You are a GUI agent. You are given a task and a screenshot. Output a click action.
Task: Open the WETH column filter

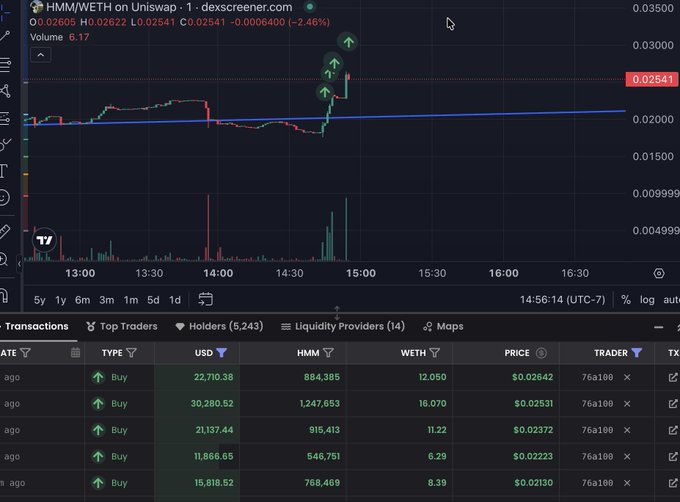tap(435, 353)
